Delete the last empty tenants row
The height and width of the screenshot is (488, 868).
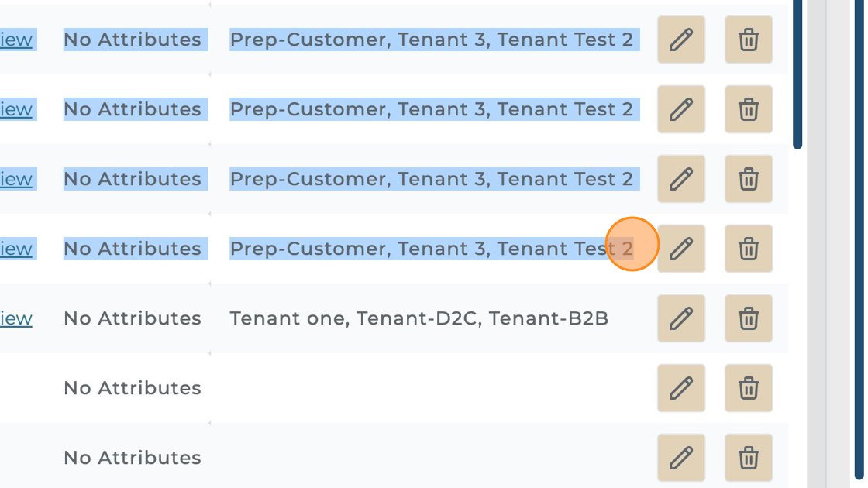click(748, 458)
